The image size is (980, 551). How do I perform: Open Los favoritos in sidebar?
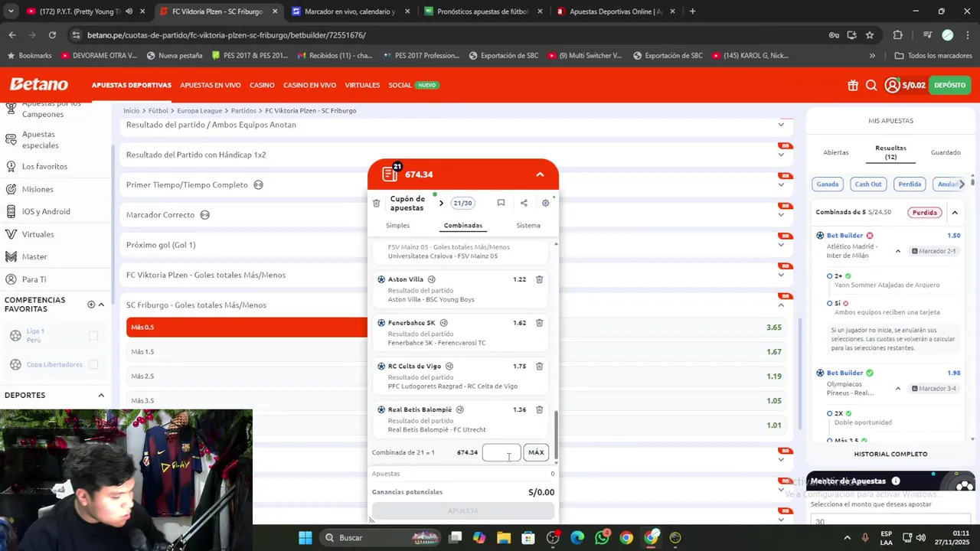coord(44,166)
